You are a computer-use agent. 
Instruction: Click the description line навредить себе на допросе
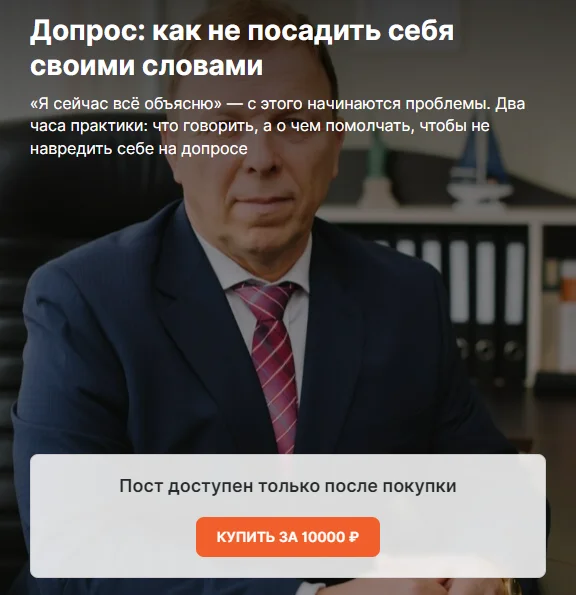click(x=138, y=148)
